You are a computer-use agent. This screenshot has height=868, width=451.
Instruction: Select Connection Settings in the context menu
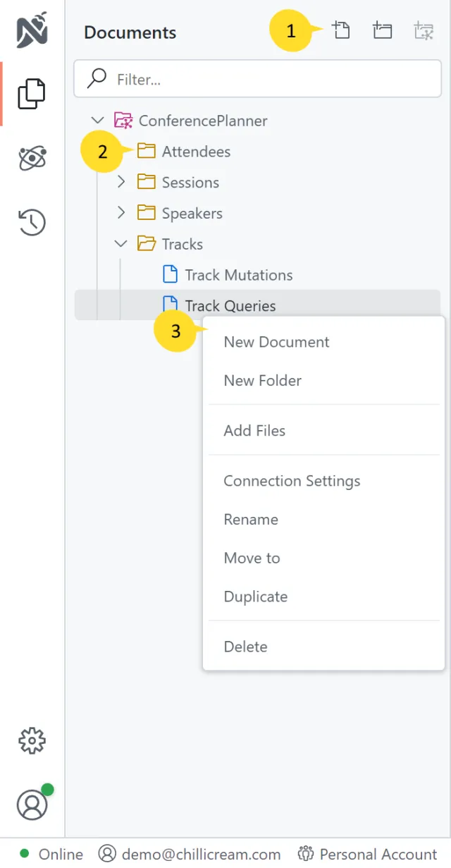pos(292,481)
